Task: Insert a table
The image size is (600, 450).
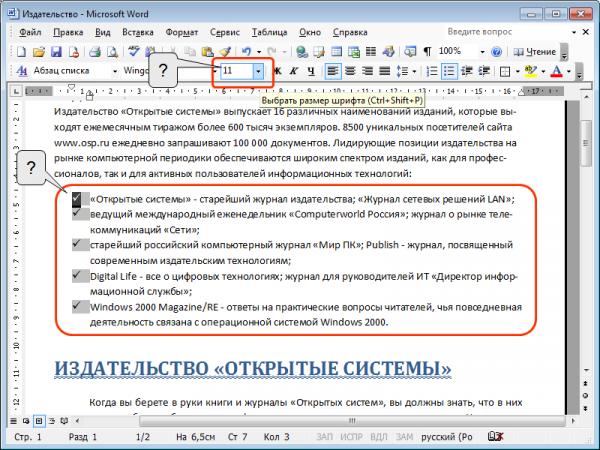Action: pos(336,51)
